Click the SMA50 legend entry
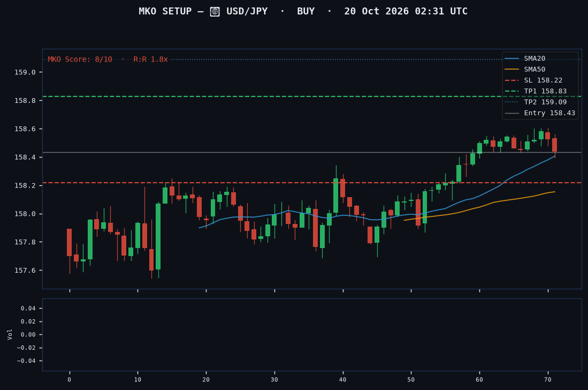This screenshot has height=390, width=588. tap(525, 70)
